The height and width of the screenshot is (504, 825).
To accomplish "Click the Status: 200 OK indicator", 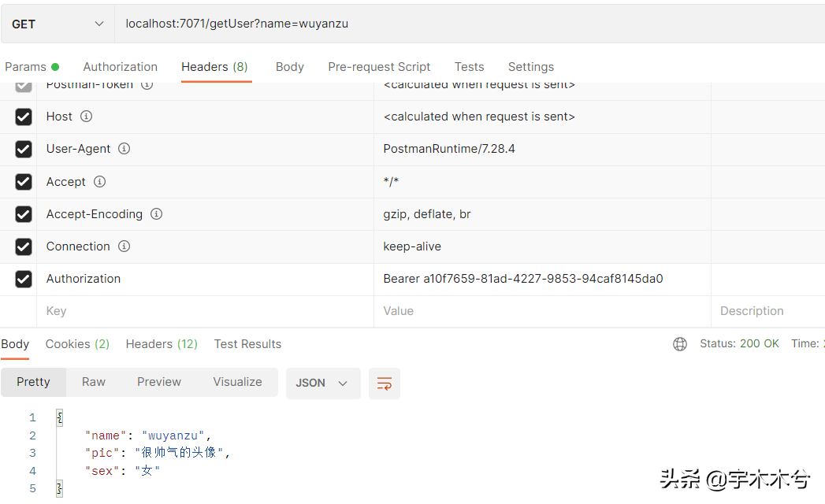I will pyautogui.click(x=739, y=343).
